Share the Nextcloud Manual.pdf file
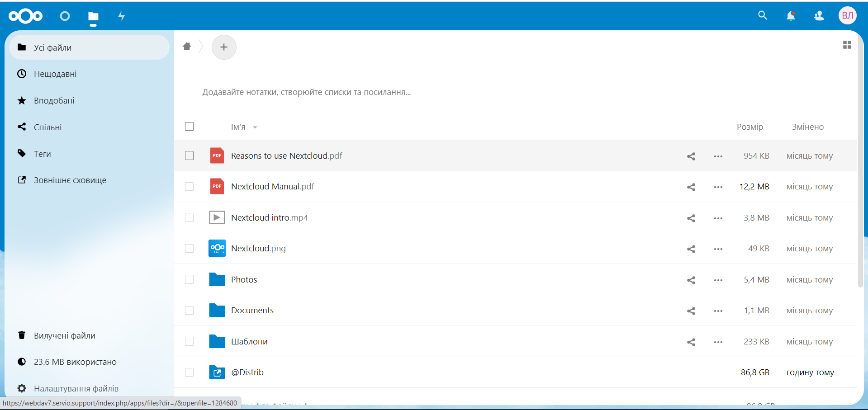 click(x=691, y=187)
